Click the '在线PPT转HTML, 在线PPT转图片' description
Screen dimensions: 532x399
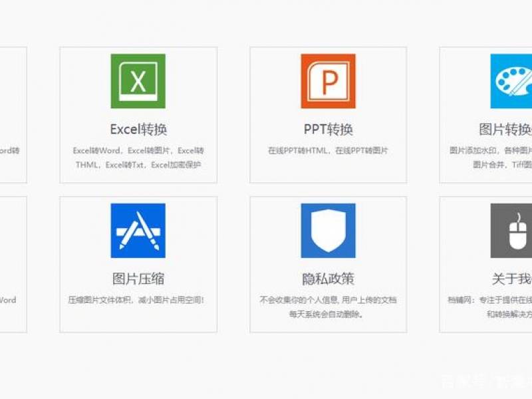click(x=328, y=150)
